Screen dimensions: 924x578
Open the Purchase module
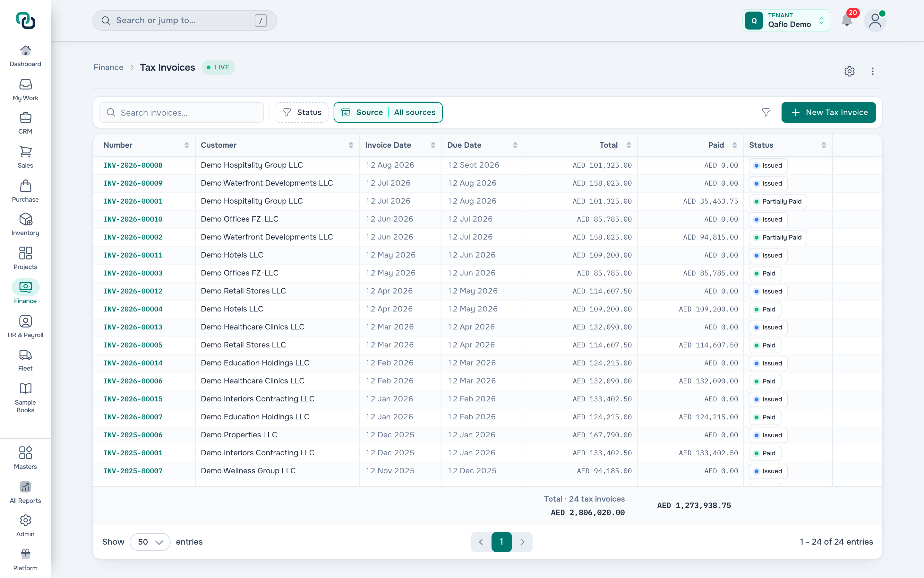(25, 191)
